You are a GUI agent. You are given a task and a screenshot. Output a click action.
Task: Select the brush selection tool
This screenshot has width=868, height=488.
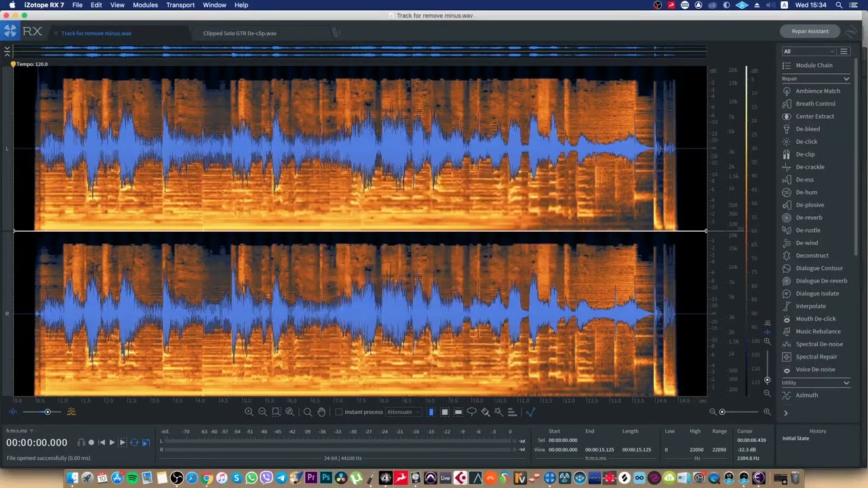coord(486,412)
